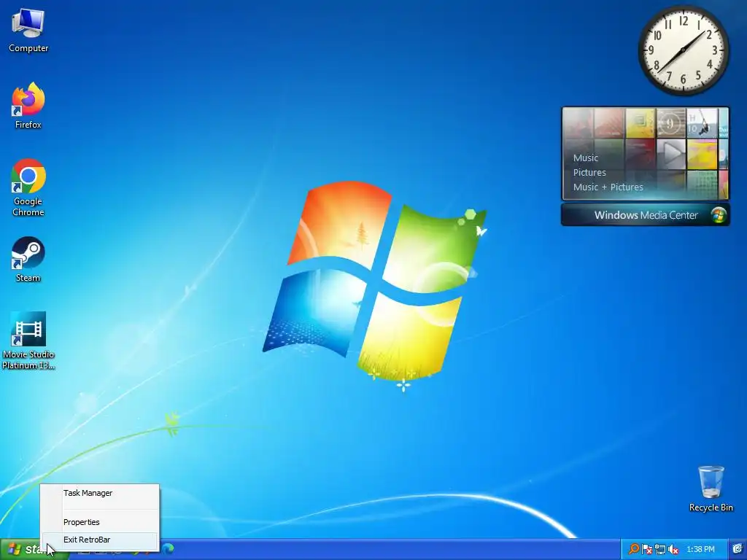Open the Action Center flag tray icon
The image size is (747, 560).
pos(647,549)
